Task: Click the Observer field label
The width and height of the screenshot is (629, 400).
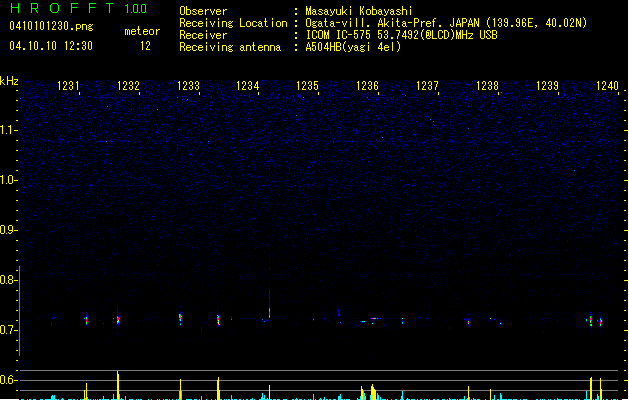Action: (x=203, y=11)
